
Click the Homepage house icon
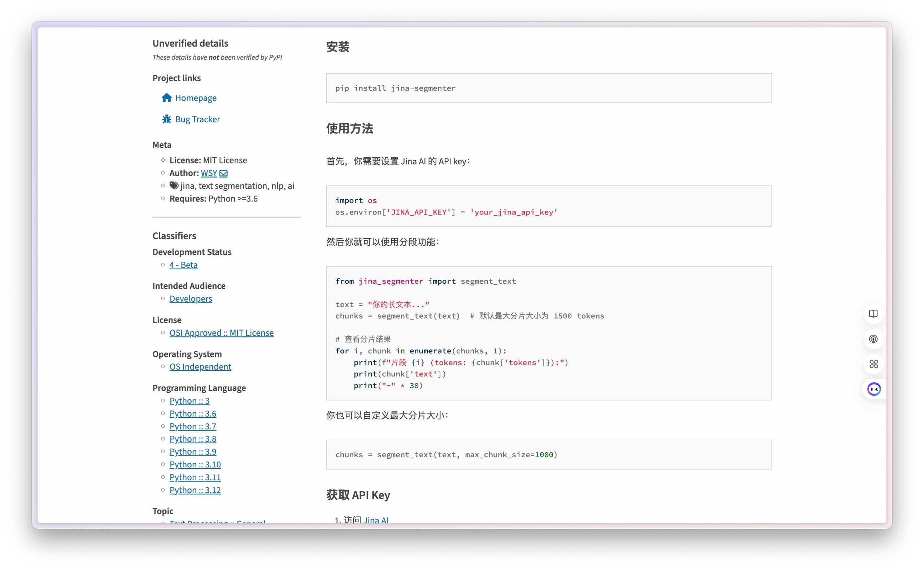[x=166, y=98]
